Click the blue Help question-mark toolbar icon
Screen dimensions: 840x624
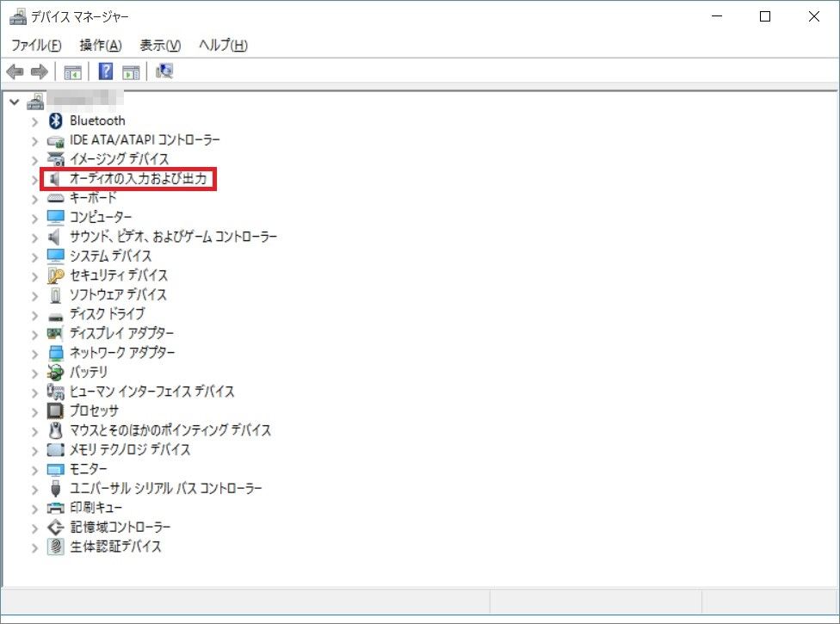click(x=106, y=71)
